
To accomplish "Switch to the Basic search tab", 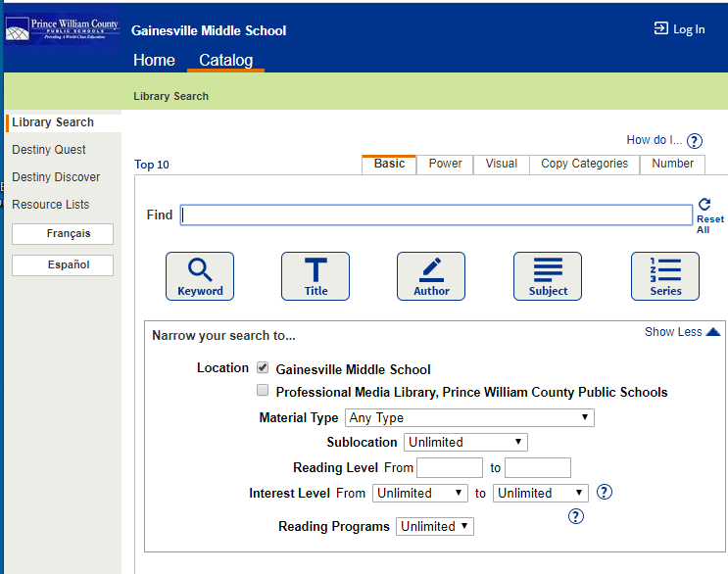I will point(389,164).
